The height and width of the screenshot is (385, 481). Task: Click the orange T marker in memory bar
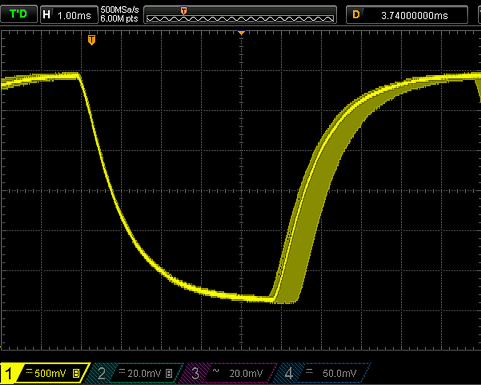[x=183, y=11]
